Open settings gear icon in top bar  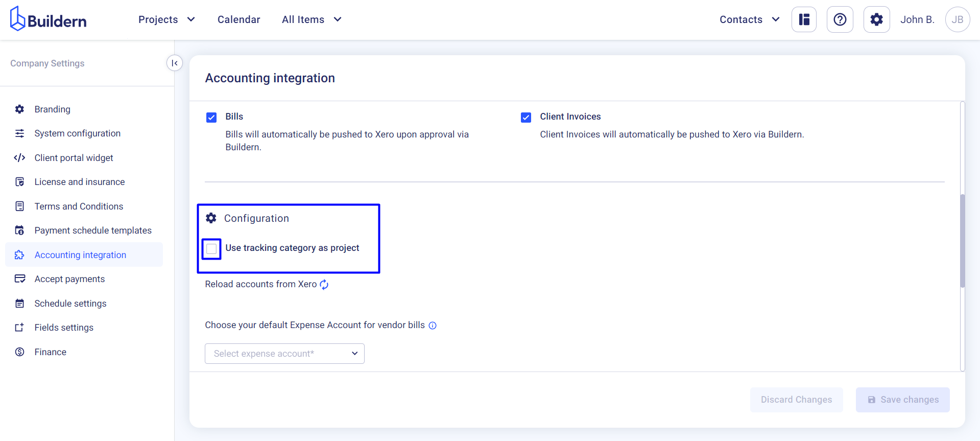click(x=876, y=19)
